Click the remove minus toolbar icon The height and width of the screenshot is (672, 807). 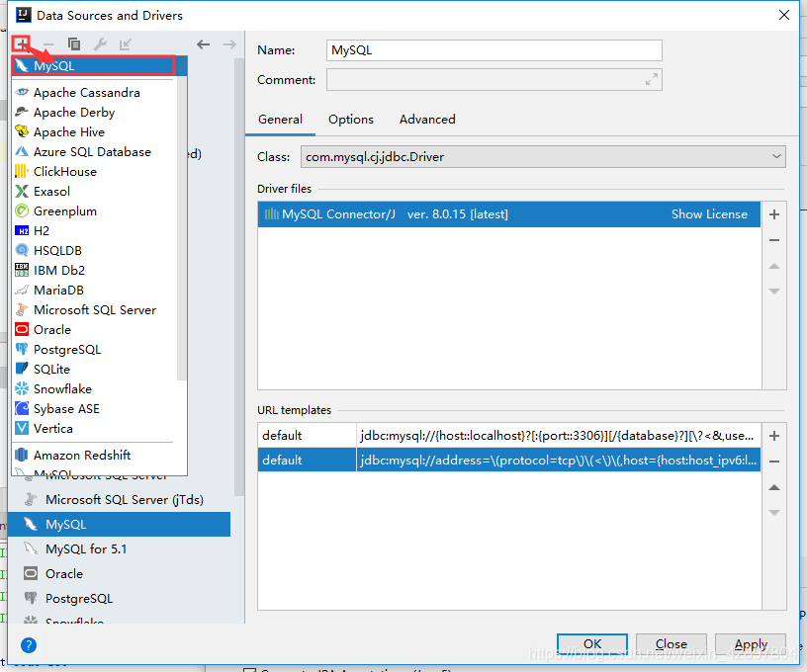tap(47, 44)
